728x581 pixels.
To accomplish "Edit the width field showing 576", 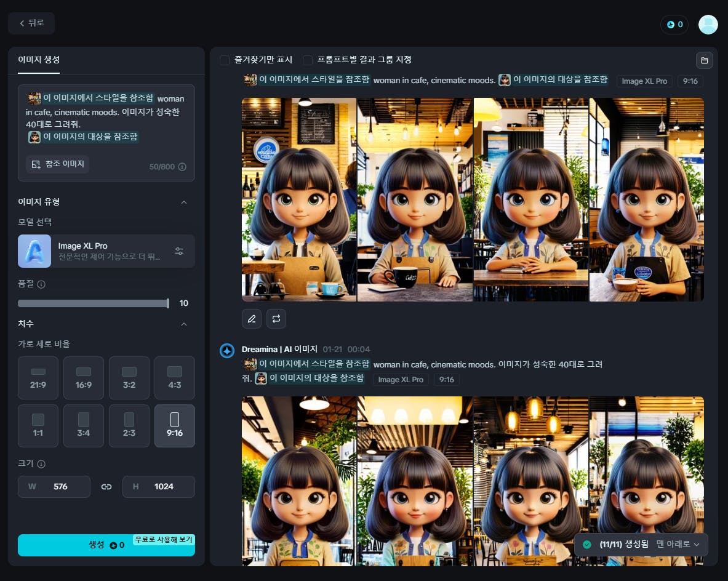I will click(x=54, y=487).
